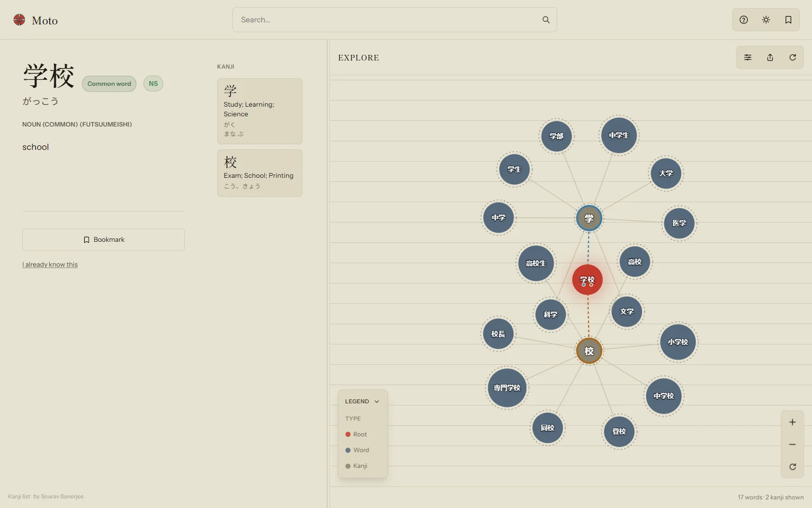
Task: Select the 文学 word node
Action: 627,311
